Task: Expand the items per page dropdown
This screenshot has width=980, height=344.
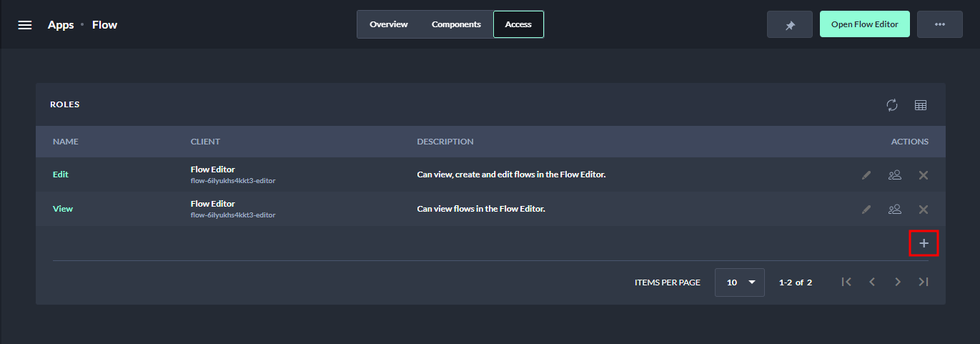Action: [740, 282]
